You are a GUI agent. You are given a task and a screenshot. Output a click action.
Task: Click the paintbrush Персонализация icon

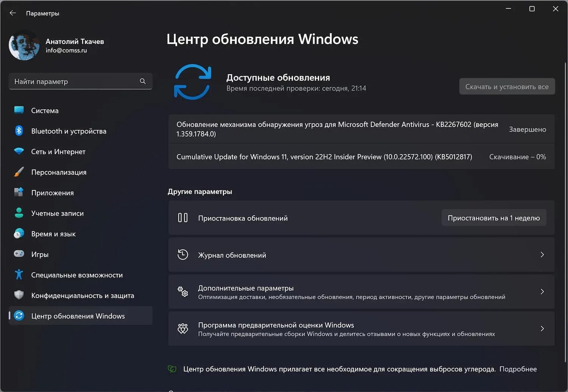[19, 172]
